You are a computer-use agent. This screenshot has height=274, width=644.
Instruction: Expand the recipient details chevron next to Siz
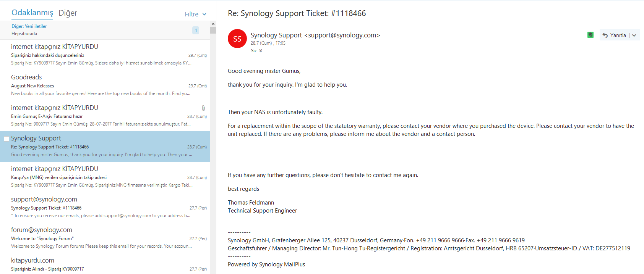coord(261,51)
